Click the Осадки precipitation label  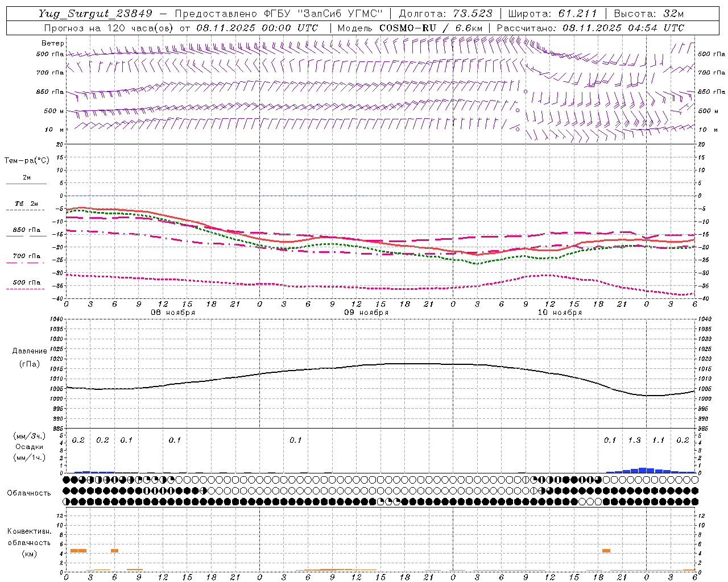pos(30,447)
